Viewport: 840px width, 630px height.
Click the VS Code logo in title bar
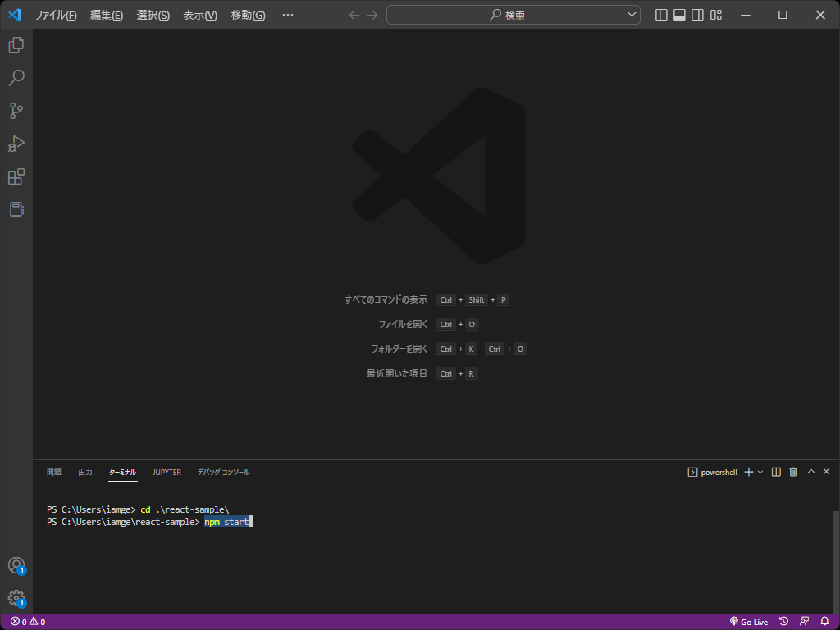(15, 15)
